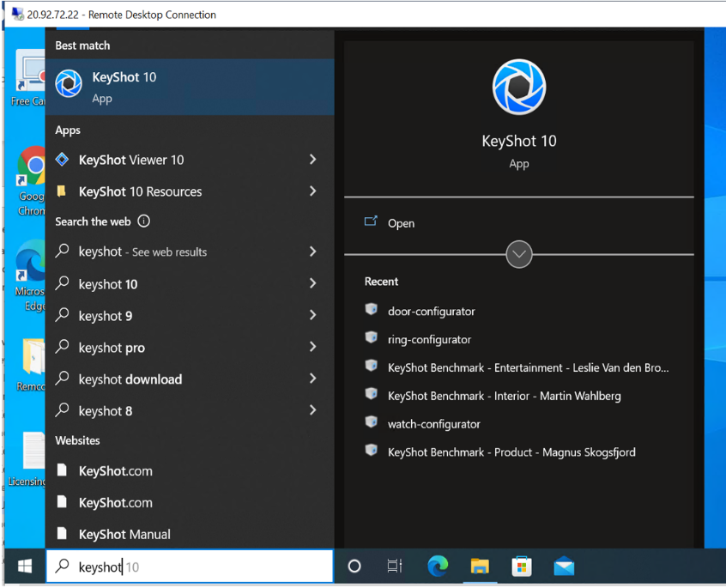The image size is (726, 588).
Task: Open Microsoft Edge from the taskbar
Action: click(x=438, y=566)
